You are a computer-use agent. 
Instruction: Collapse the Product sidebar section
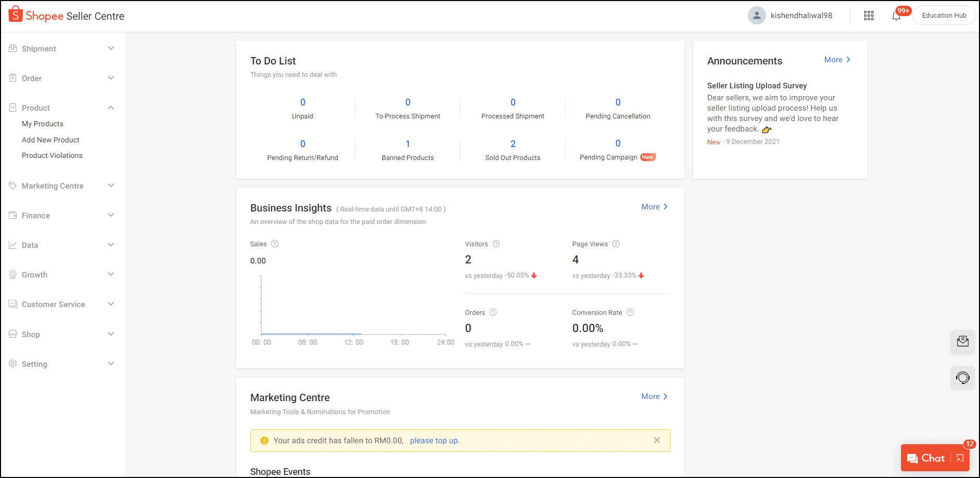click(x=111, y=107)
